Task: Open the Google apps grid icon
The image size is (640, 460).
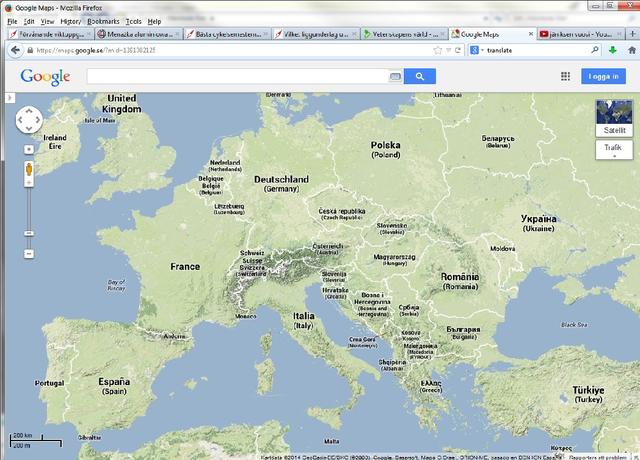Action: click(x=565, y=76)
